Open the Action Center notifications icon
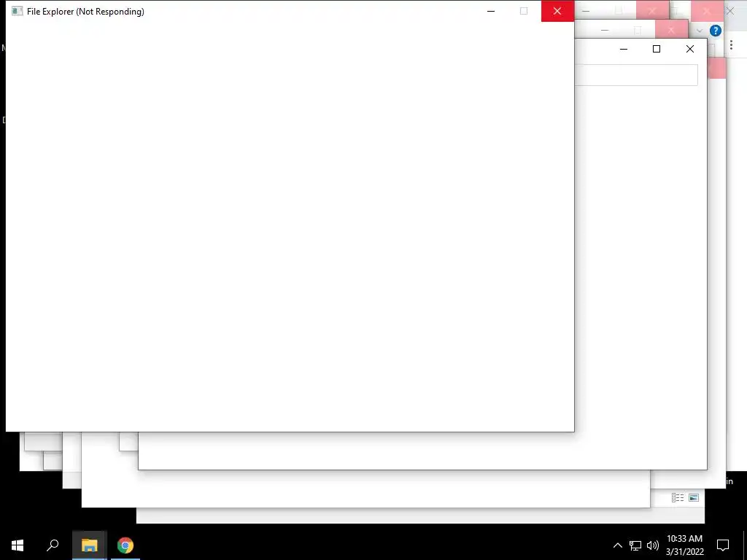Viewport: 747px width, 560px height. pos(723,545)
